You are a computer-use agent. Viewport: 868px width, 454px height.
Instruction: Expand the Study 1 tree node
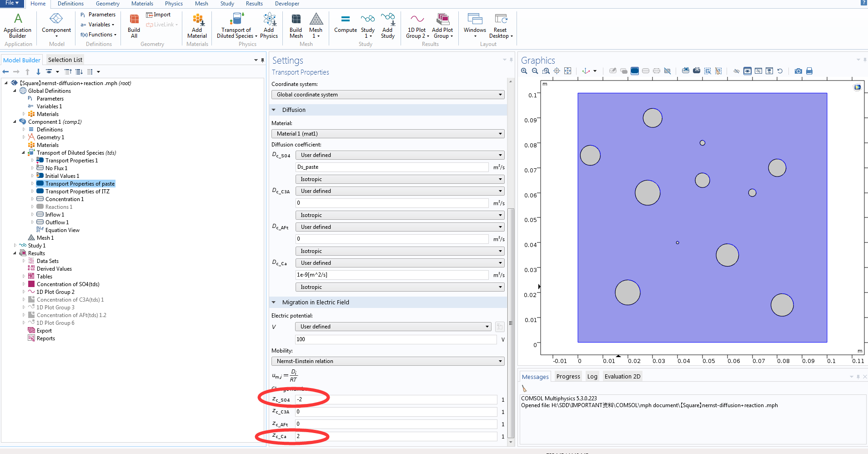[15, 246]
